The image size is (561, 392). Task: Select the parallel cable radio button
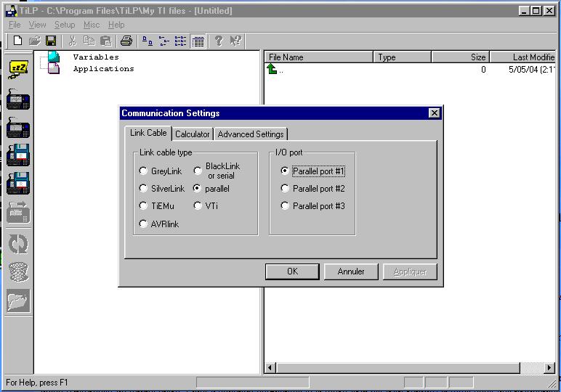(197, 188)
